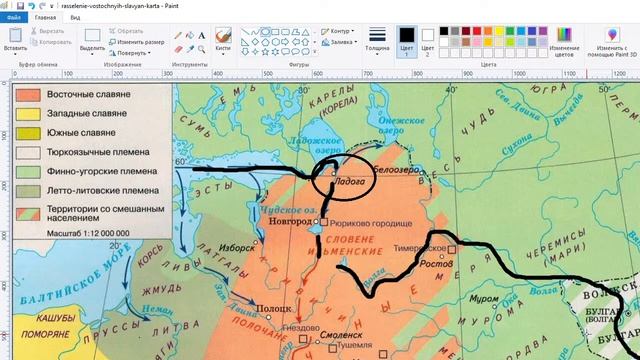Image resolution: width=640 pixels, height=360 pixels.
Task: Choose the Pentagon shape
Action: (x=265, y=42)
